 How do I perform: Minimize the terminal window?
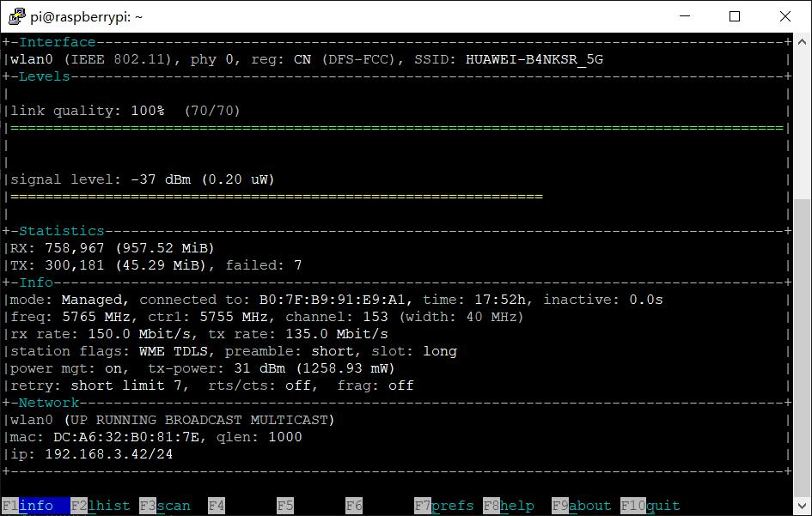pos(685,16)
